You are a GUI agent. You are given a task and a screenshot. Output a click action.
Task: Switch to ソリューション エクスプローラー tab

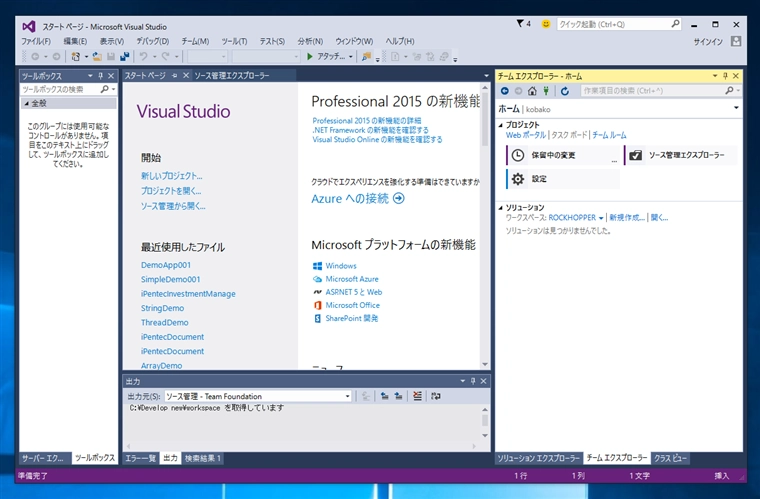[x=538, y=458]
